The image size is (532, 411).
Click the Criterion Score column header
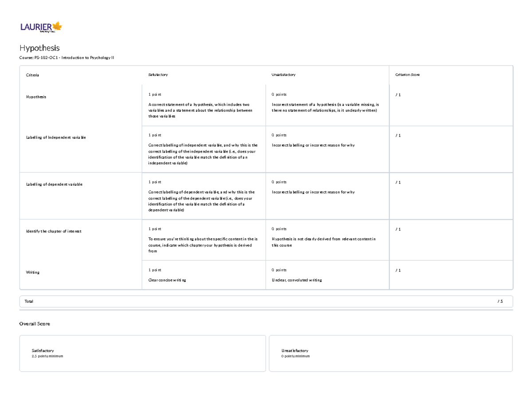coord(407,74)
